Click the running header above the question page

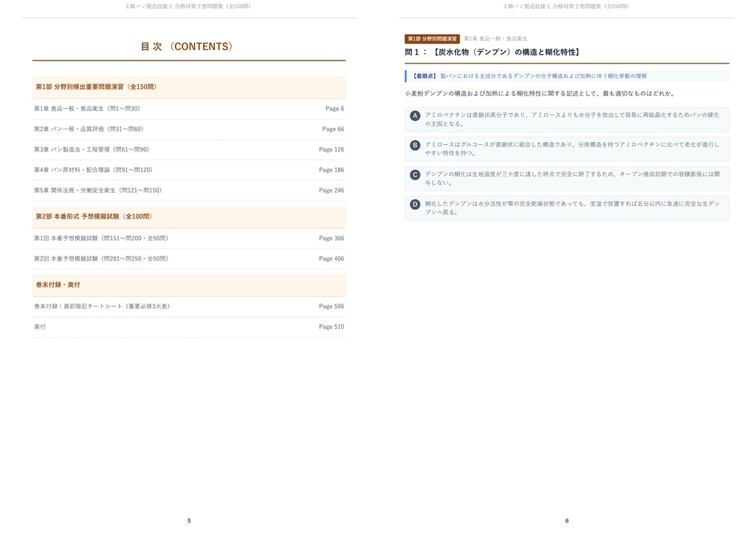566,6
